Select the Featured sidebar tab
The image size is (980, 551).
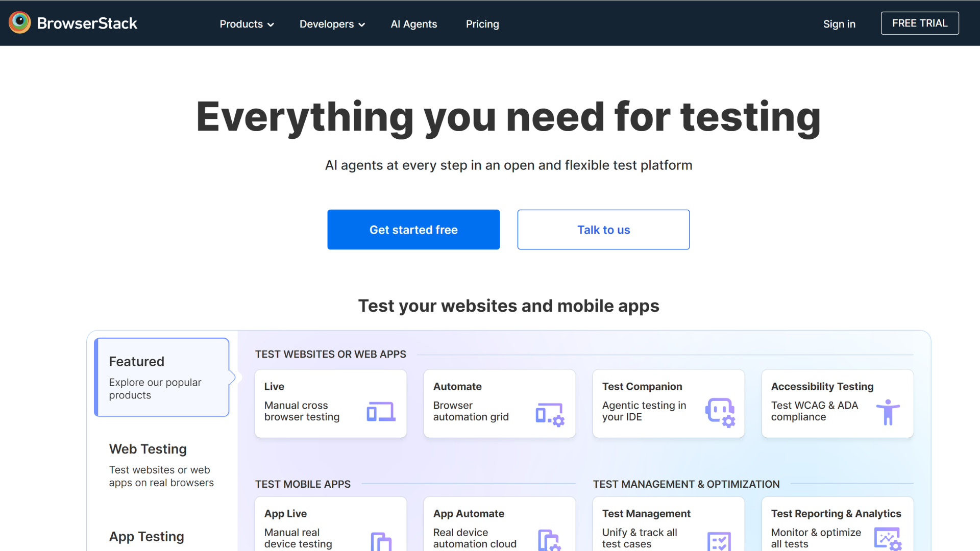[162, 377]
